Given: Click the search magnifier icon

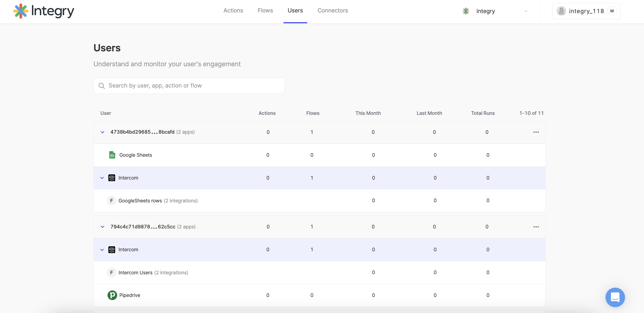Looking at the screenshot, I should click(102, 86).
